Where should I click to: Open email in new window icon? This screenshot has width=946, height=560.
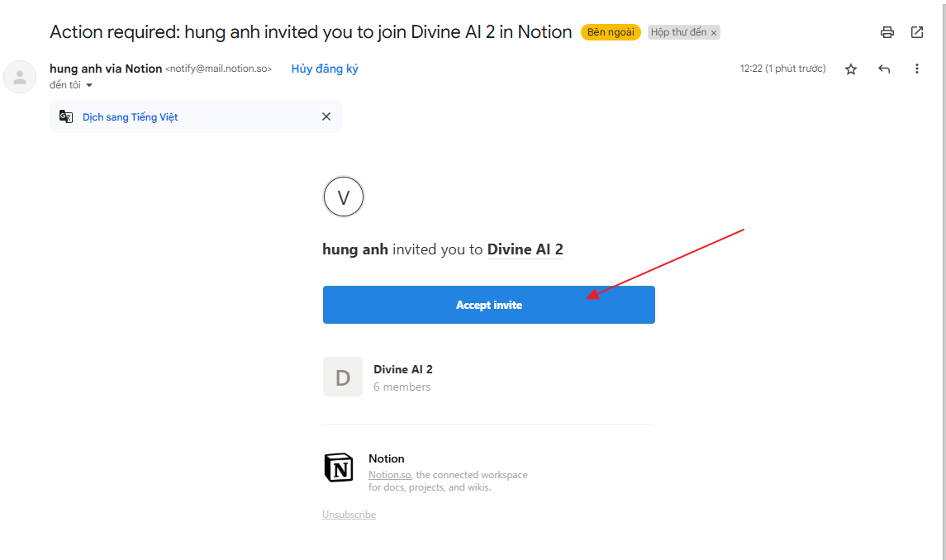click(x=917, y=32)
